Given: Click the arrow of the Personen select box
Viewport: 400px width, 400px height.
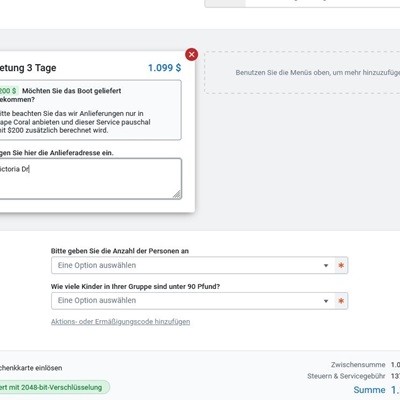Looking at the screenshot, I should [x=326, y=266].
